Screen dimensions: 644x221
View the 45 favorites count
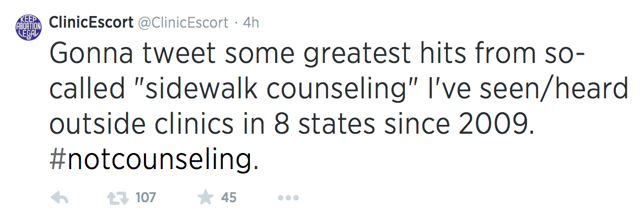(x=229, y=198)
